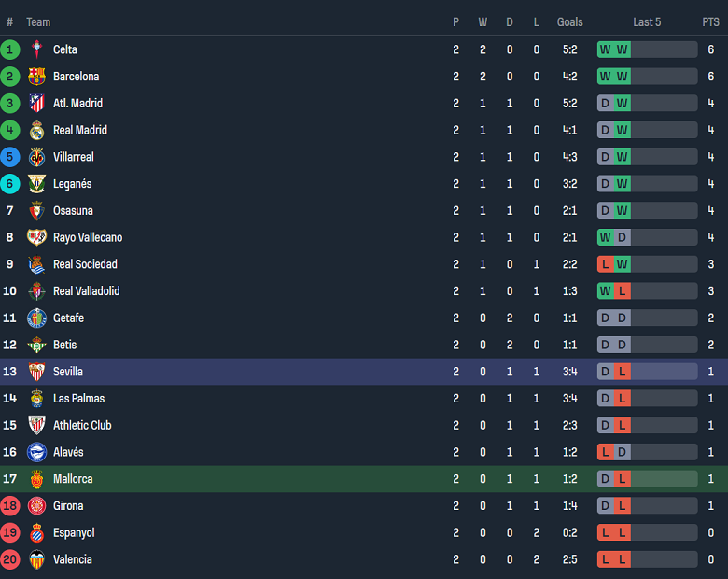Click the red rank 18 badge for Girona
Screen dimensions: 728x579
click(x=10, y=506)
